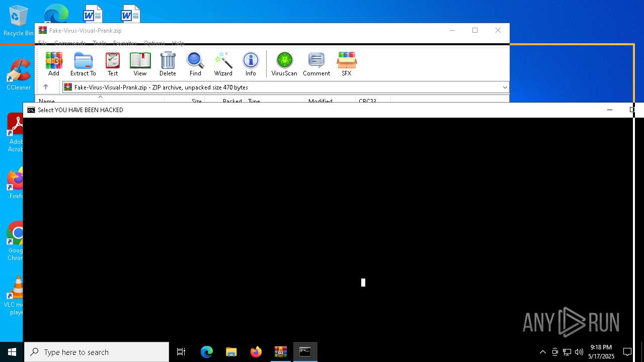Minimize the WinRAR window
Viewport: 644px width, 362px height.
[x=452, y=30]
